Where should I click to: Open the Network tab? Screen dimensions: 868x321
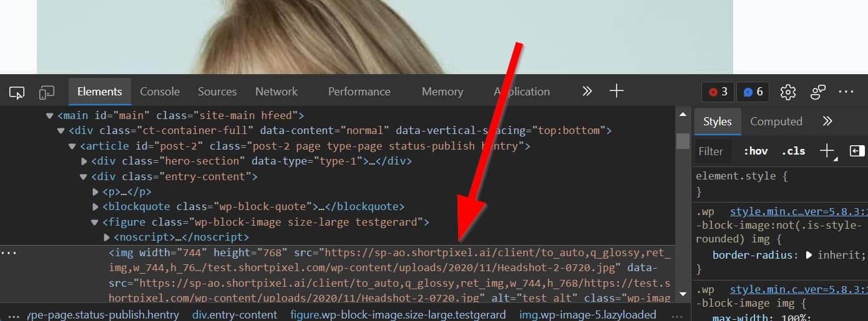(276, 92)
